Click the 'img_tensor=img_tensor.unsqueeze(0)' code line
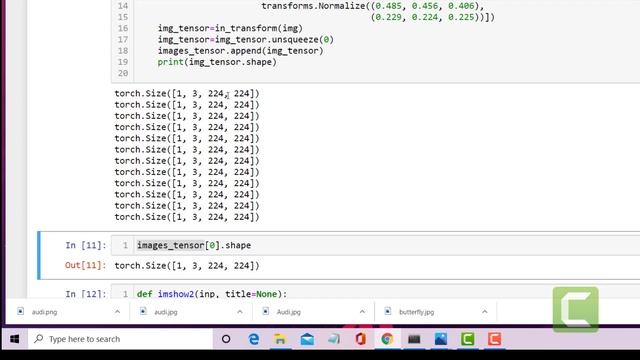Viewport: 640px width, 360px height. click(x=246, y=40)
